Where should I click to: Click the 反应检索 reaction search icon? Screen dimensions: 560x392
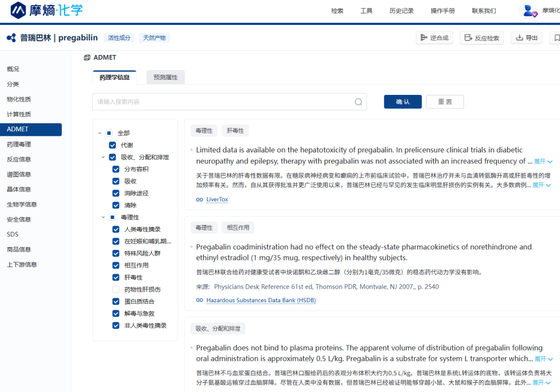pyautogui.click(x=468, y=38)
